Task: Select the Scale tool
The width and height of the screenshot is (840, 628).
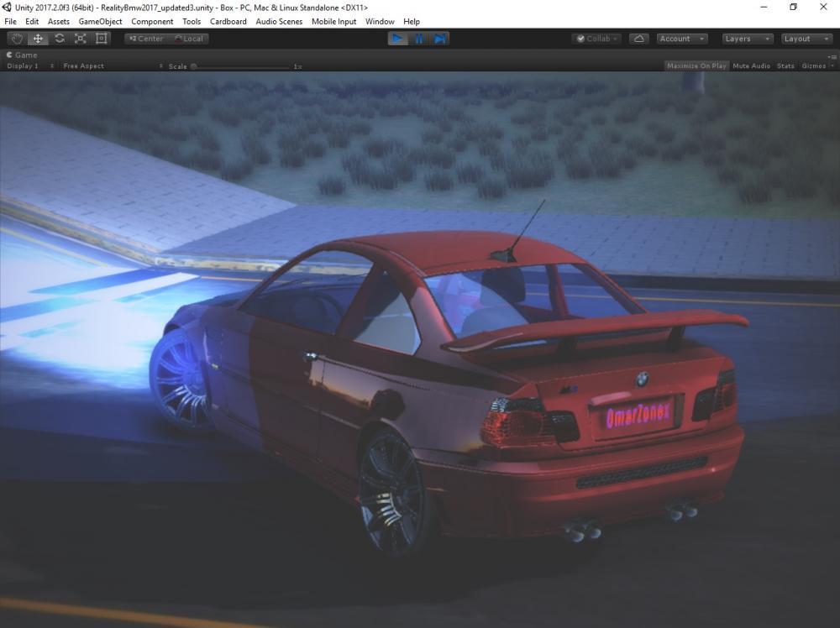Action: [x=81, y=39]
